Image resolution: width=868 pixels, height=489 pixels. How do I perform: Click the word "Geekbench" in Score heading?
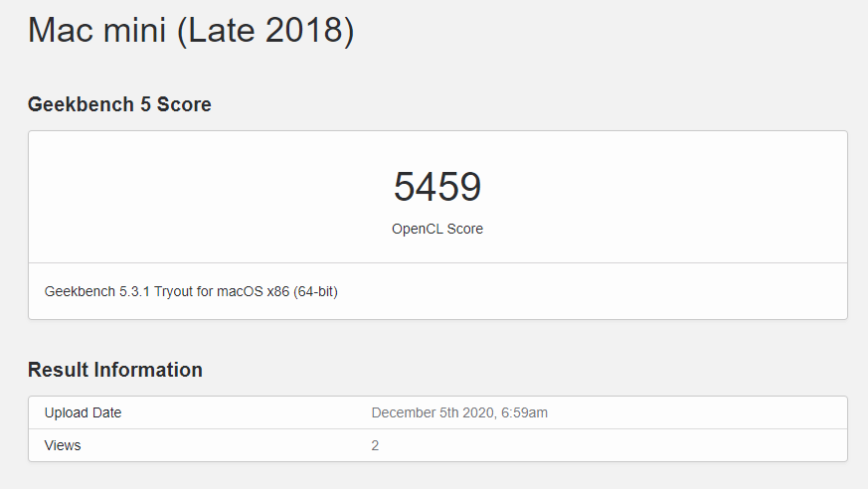(76, 104)
